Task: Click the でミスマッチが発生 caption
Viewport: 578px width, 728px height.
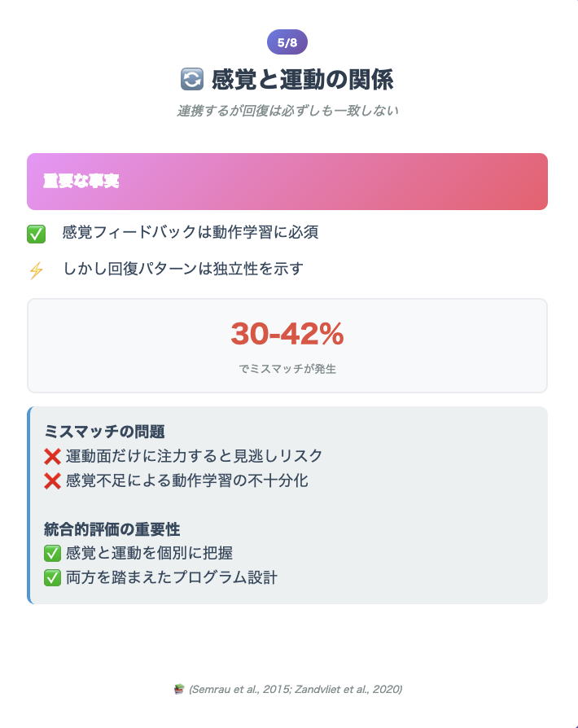Action: pyautogui.click(x=287, y=369)
